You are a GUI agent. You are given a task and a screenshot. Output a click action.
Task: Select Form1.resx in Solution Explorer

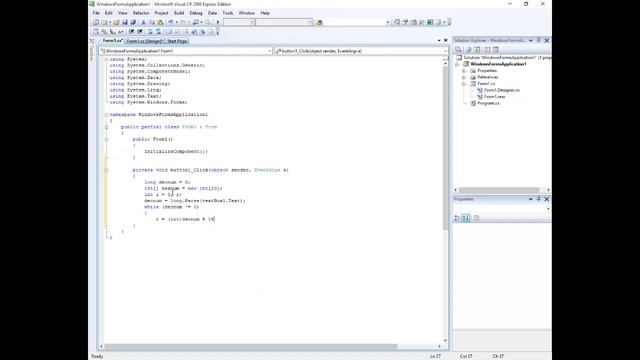pyautogui.click(x=494, y=97)
